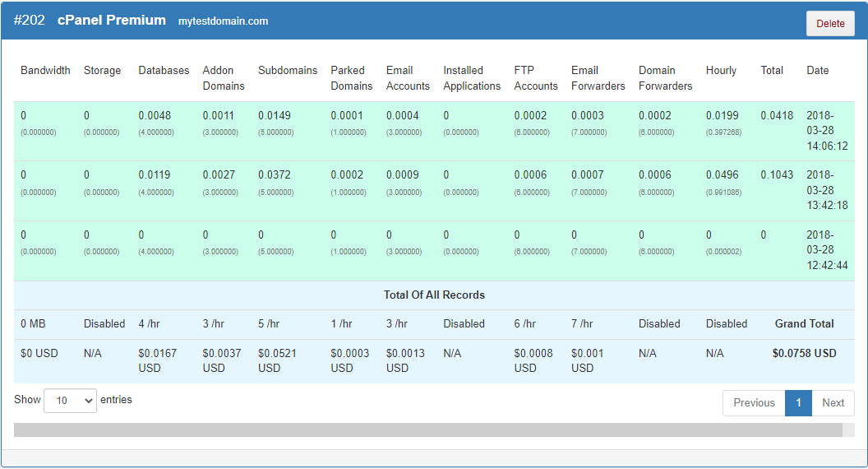Screen dimensions: 868x469
Task: Click the date 2018-03-28 14:06:12
Action: [x=827, y=131]
